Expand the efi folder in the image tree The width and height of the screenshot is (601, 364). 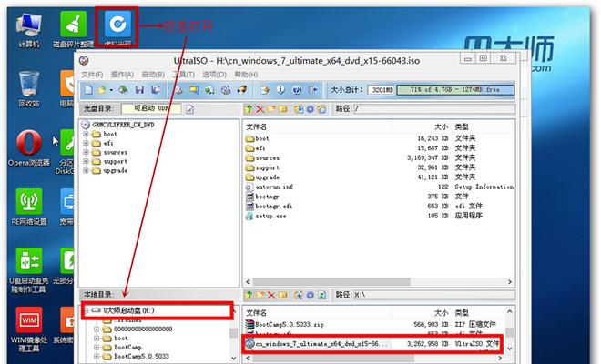pos(86,143)
